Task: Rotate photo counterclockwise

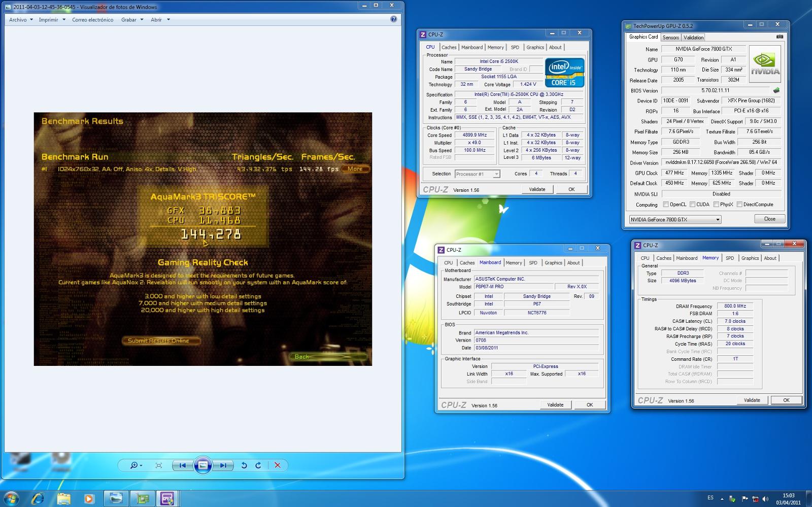Action: [244, 465]
